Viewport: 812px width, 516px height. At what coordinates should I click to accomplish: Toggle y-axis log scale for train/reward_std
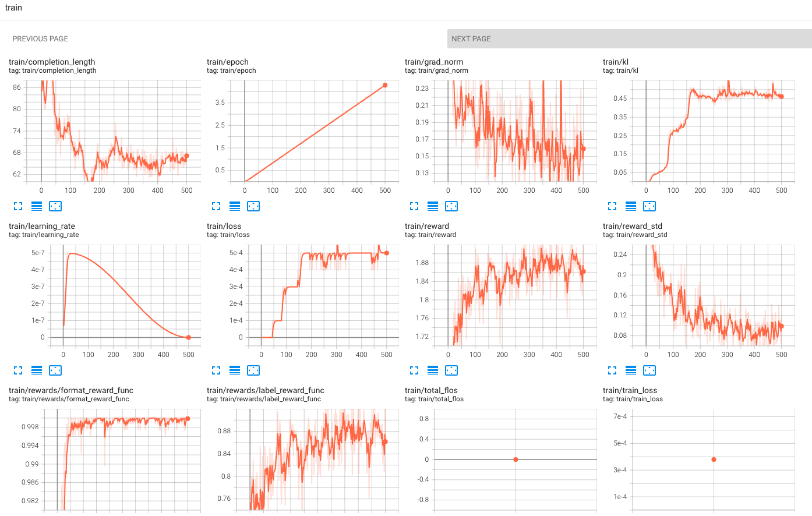[631, 370]
